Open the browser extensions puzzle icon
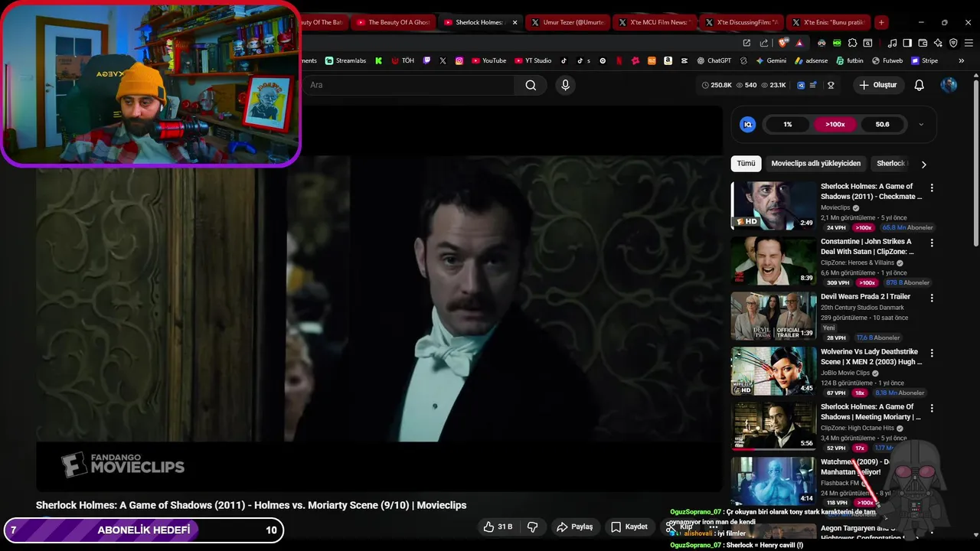Screen dimensions: 980x551 coord(852,43)
